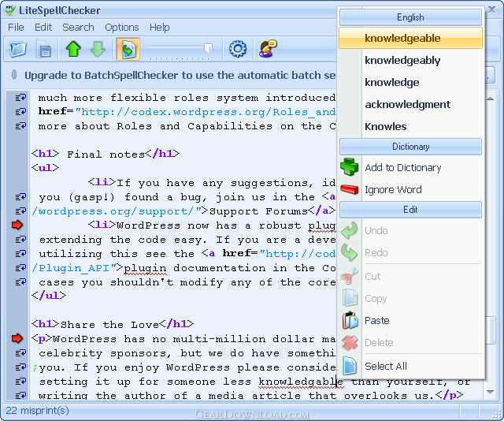This screenshot has height=421, width=504.
Task: Click the scrollbar up arrow
Action: 490,99
